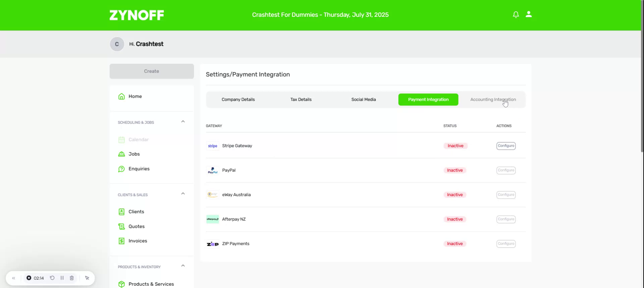Click the page vertical scrollbar

(642, 76)
